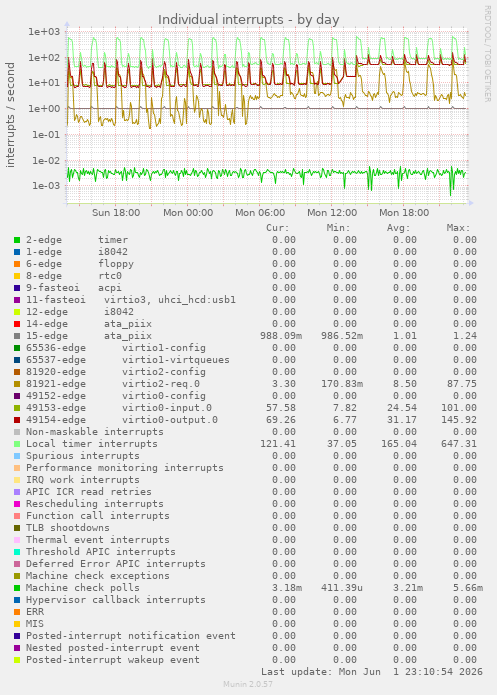Image resolution: width=497 pixels, height=695 pixels.
Task: Click the Machine check polls label
Action: [83, 588]
